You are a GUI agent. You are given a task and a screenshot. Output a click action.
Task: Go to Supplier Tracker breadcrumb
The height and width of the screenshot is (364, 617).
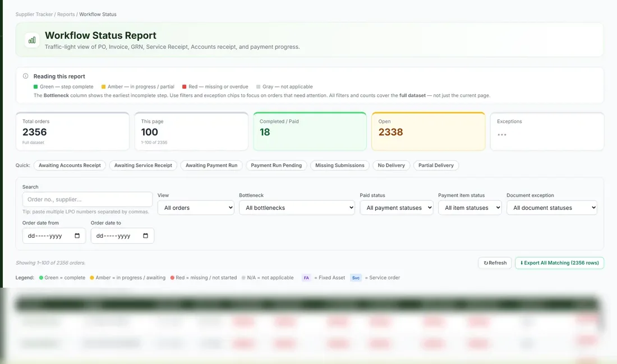pyautogui.click(x=34, y=14)
